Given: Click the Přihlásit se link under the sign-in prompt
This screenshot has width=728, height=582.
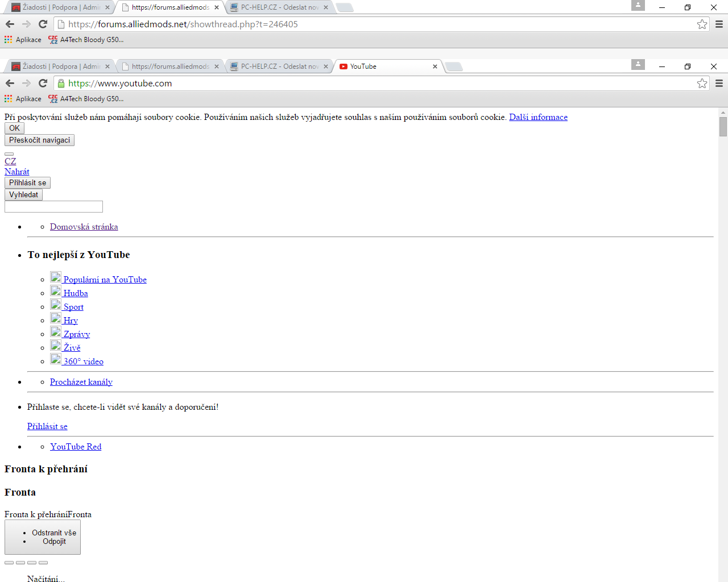Looking at the screenshot, I should [47, 426].
